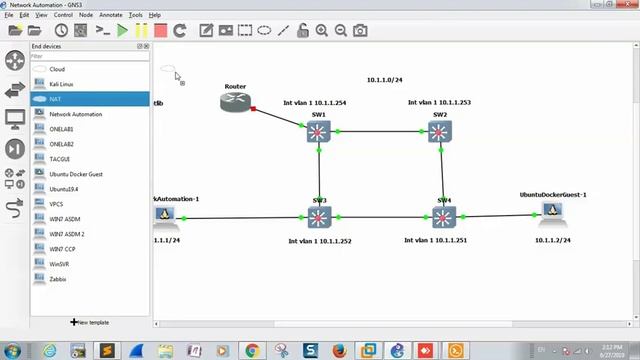640x360 pixels.
Task: Open the snapshot manager clock icon
Action: tap(61, 30)
